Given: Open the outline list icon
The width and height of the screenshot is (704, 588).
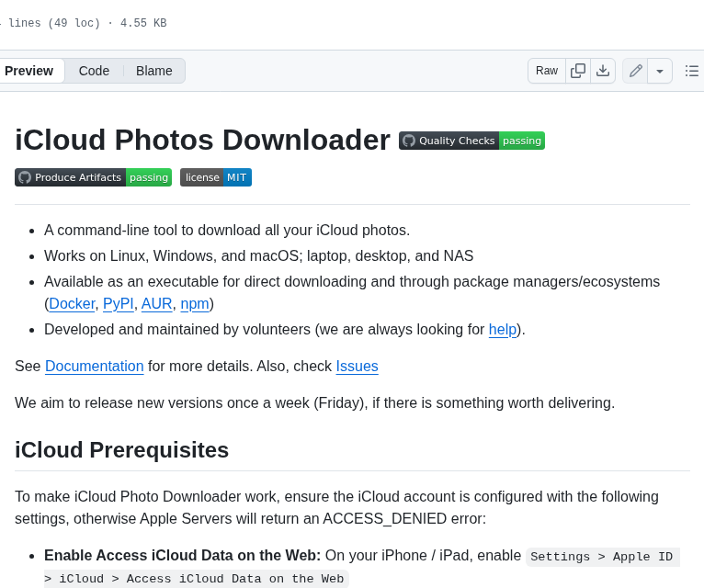Looking at the screenshot, I should [x=692, y=71].
